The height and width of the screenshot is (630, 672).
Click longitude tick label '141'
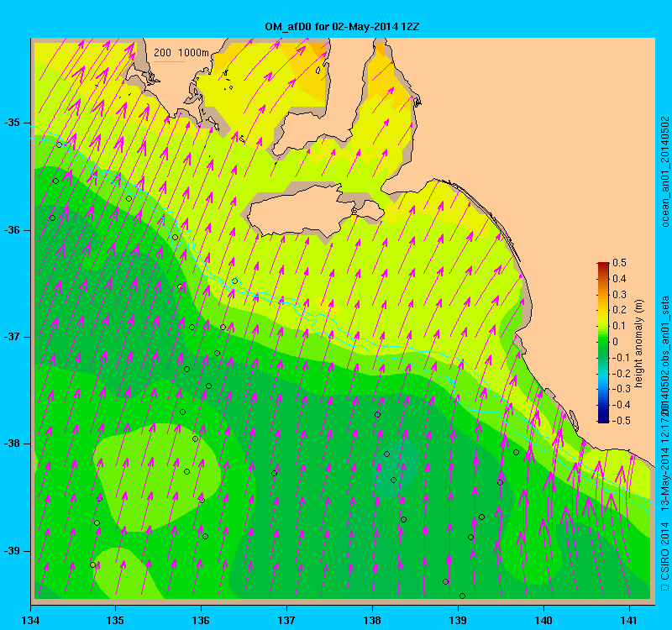pyautogui.click(x=628, y=620)
